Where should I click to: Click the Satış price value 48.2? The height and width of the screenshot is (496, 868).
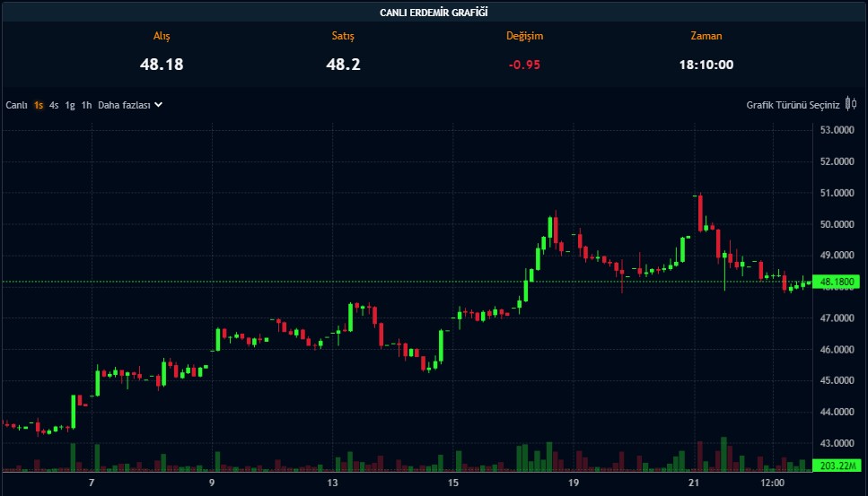(344, 65)
